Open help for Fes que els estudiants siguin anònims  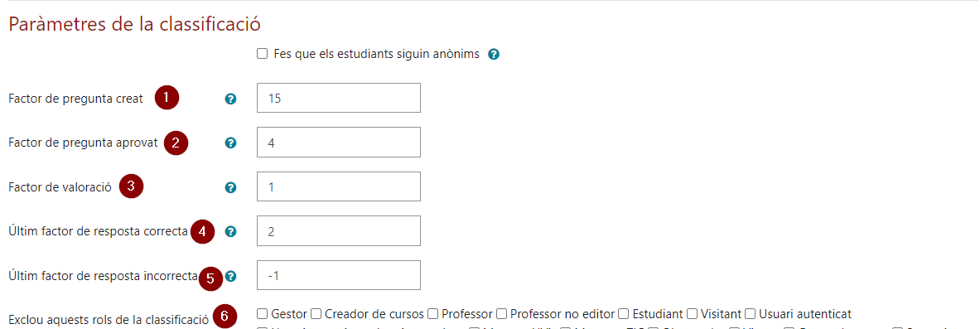point(494,55)
